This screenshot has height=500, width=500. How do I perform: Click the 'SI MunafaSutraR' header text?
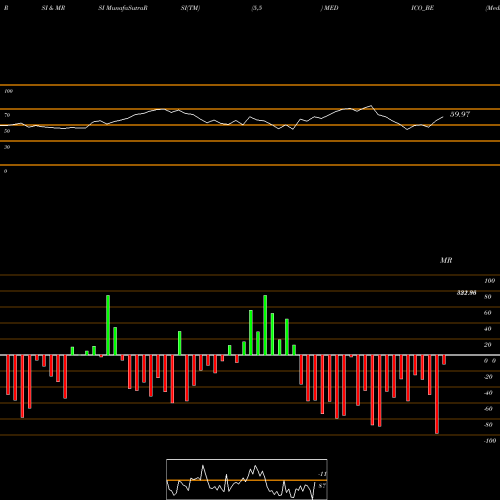point(123,8)
